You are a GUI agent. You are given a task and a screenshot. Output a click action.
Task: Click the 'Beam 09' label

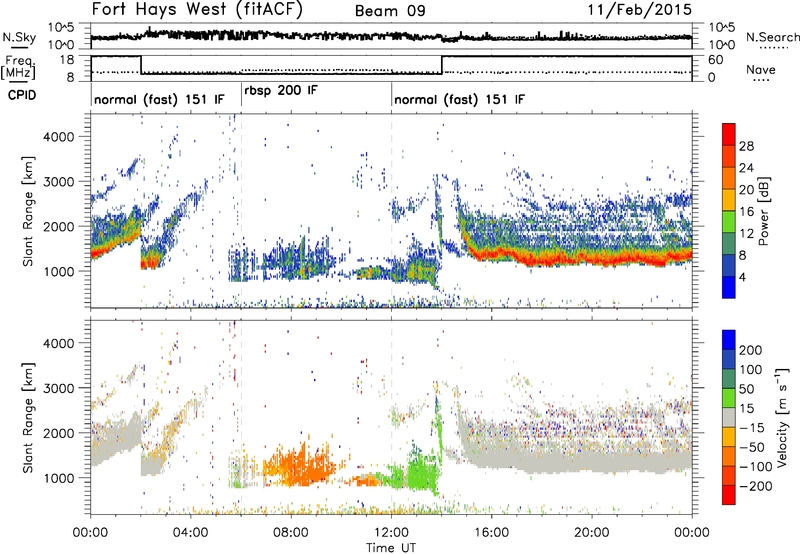[x=390, y=11]
